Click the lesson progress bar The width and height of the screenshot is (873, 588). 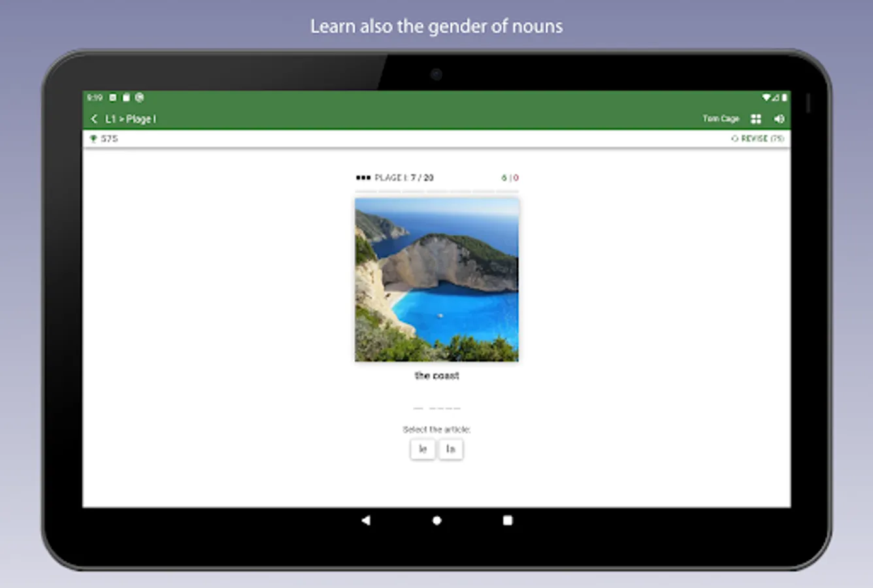[x=436, y=191]
